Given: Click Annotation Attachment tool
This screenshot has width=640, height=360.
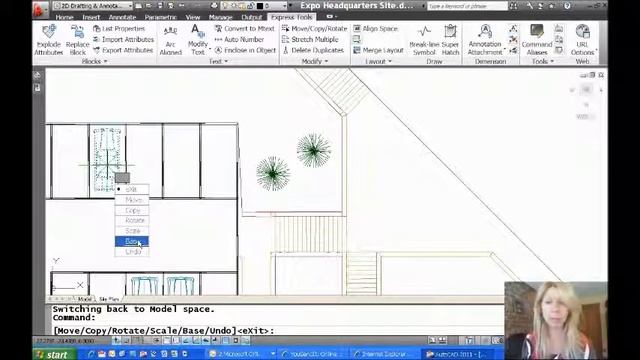Looking at the screenshot, I should tap(485, 40).
